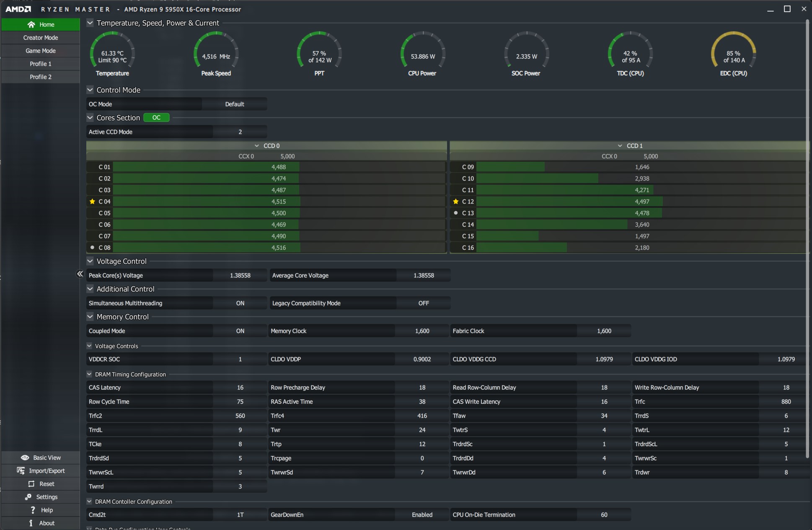
Task: Click the Cmd2t value 1T
Action: (x=240, y=514)
